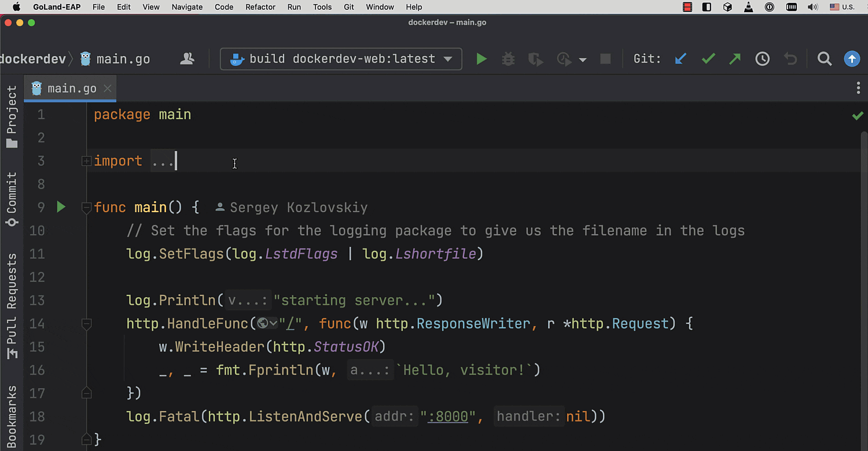Screen dimensions: 868x451
Task: Collapse the func main code block
Action: (x=86, y=208)
